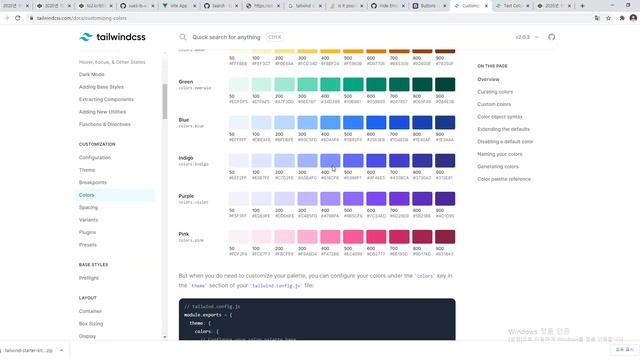This screenshot has height=360, width=640.
Task: Click the translate page icon
Action: pos(597,18)
